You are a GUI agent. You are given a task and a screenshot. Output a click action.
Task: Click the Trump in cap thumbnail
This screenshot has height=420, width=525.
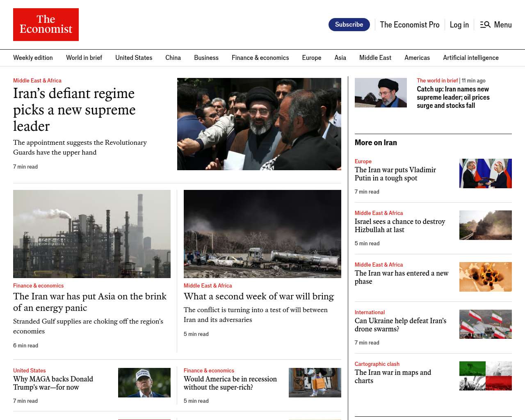click(x=144, y=383)
